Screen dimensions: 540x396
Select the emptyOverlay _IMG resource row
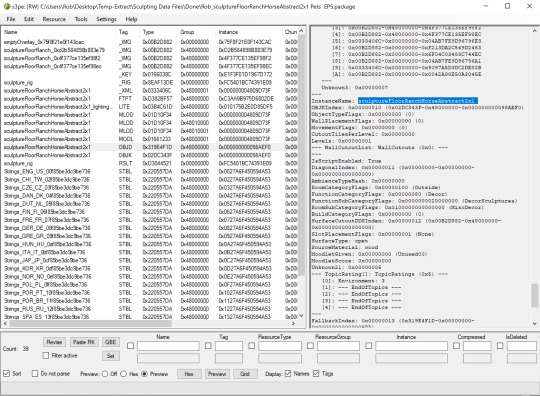click(x=150, y=42)
